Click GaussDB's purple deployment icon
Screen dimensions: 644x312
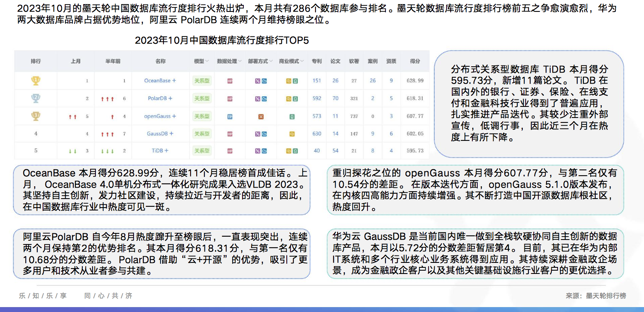(x=258, y=134)
